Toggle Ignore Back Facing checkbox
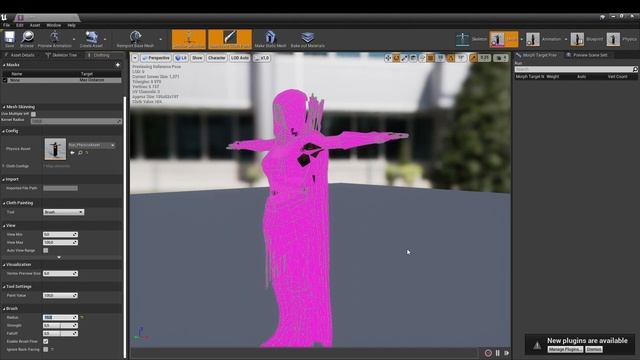Image resolution: width=640 pixels, height=360 pixels. pos(46,349)
